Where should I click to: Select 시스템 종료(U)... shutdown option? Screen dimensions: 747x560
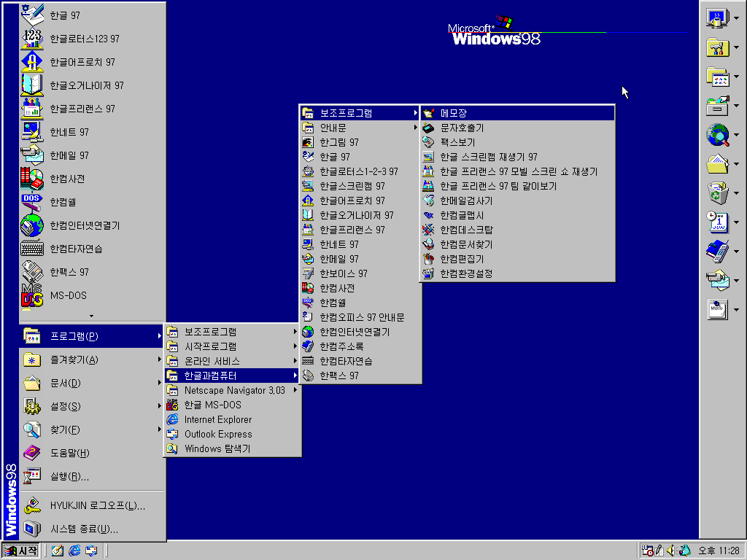coord(93,529)
